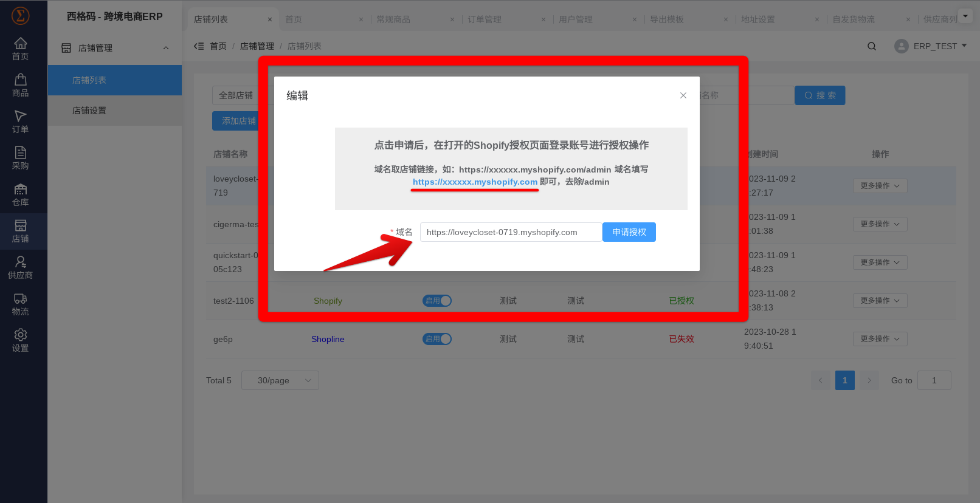Close the 首页 tab
This screenshot has height=503, width=980.
[361, 19]
